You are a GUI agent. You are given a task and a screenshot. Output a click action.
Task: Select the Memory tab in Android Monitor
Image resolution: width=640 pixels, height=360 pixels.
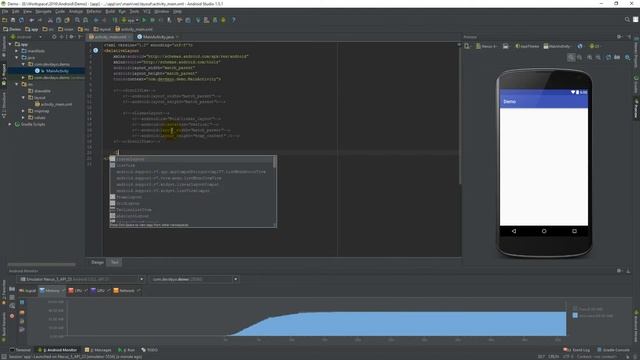point(52,291)
